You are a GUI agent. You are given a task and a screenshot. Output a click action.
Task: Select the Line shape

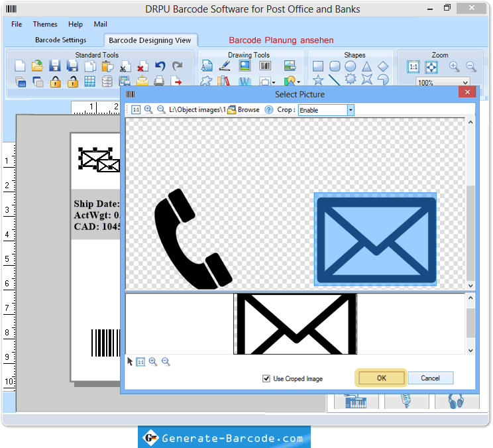pyautogui.click(x=334, y=80)
